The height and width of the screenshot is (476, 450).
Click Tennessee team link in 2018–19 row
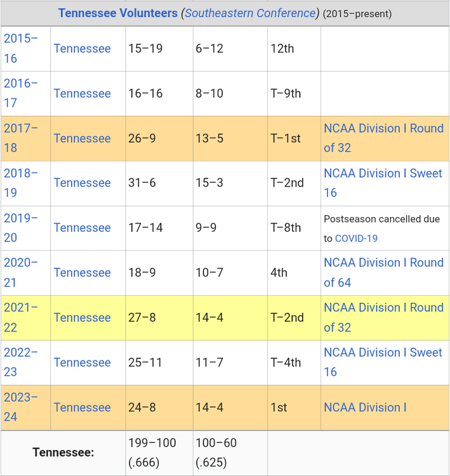click(x=82, y=183)
